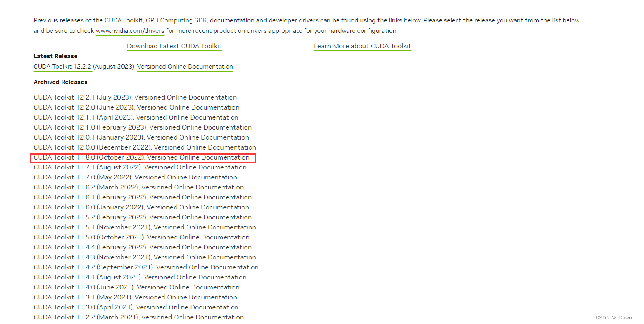This screenshot has width=644, height=324.
Task: View documentation for 11.6.0 January 2022
Action: point(198,207)
